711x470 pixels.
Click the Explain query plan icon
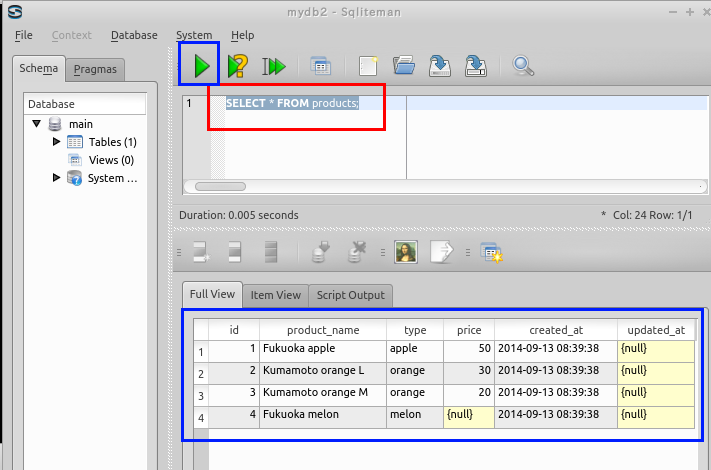coord(238,66)
